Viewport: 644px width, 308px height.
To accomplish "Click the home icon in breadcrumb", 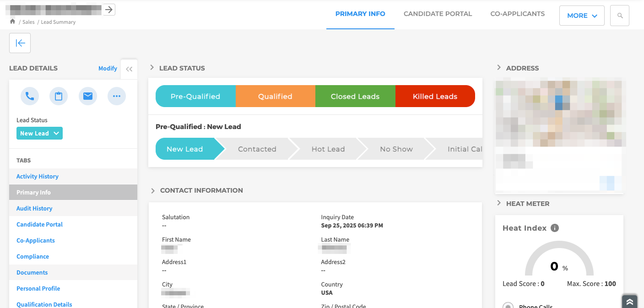I will click(13, 22).
